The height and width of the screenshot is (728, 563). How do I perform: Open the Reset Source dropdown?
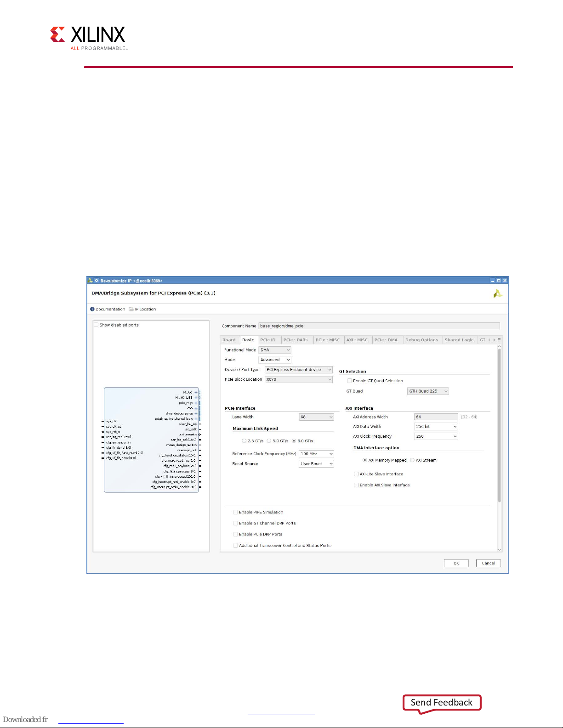[316, 464]
